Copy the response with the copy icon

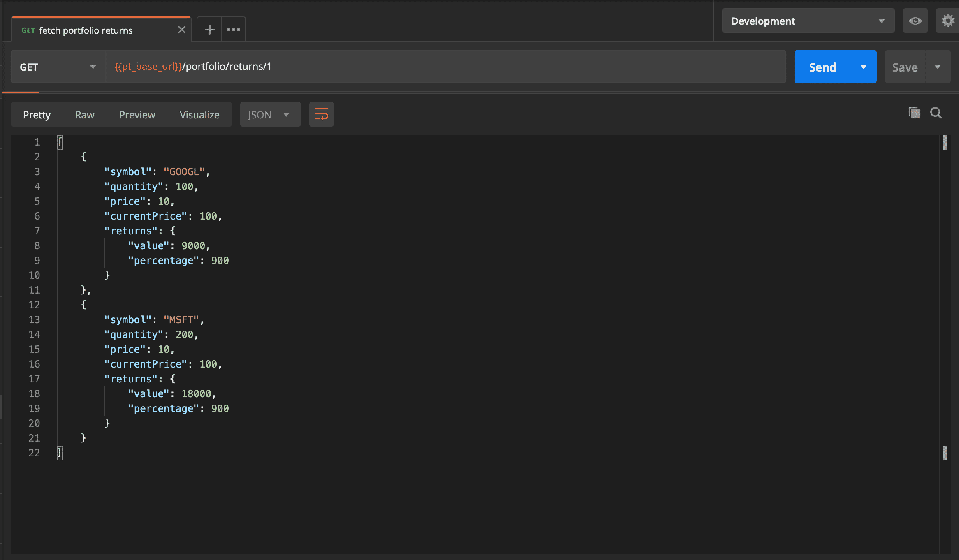(914, 113)
